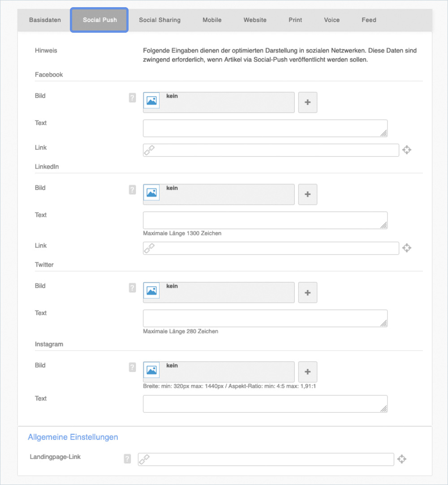Open the Landingpage-Link target picker crosshair
Image resolution: width=448 pixels, height=485 pixels.
(401, 459)
